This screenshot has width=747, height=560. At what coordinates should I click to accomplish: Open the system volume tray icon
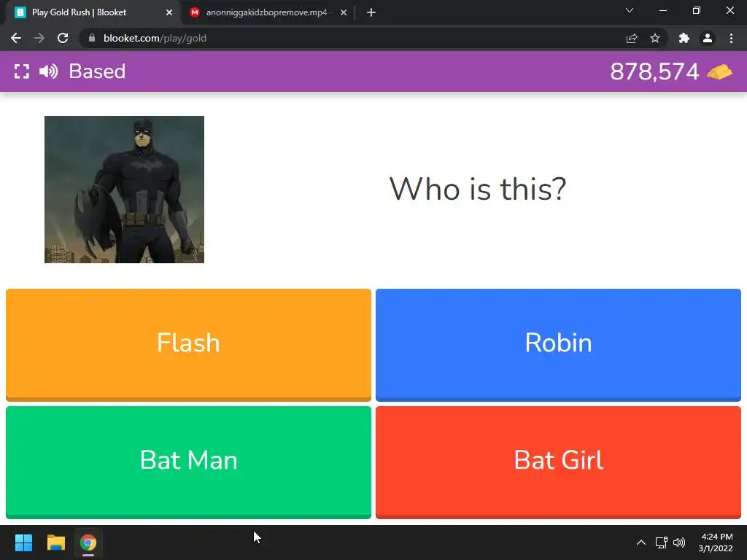[679, 542]
